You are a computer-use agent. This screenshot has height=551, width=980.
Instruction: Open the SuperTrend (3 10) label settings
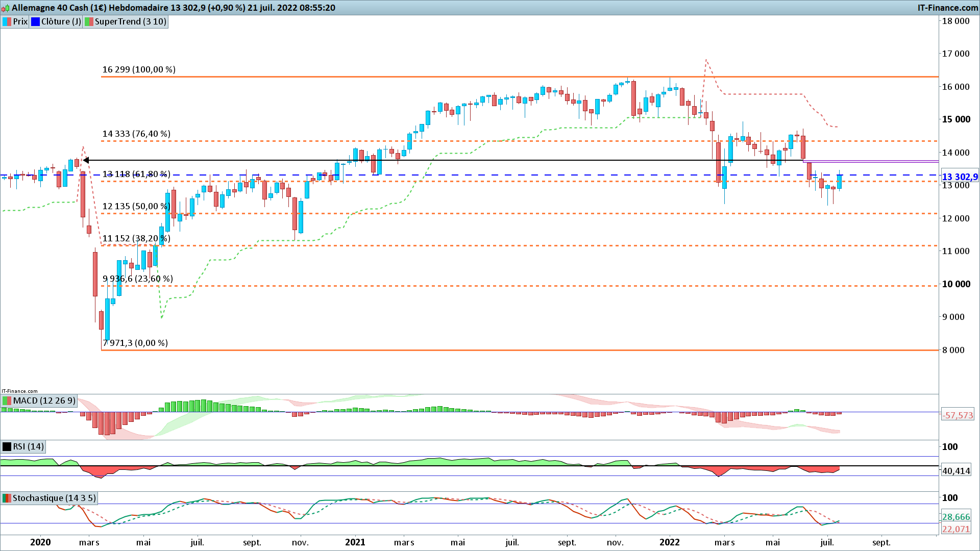[130, 21]
